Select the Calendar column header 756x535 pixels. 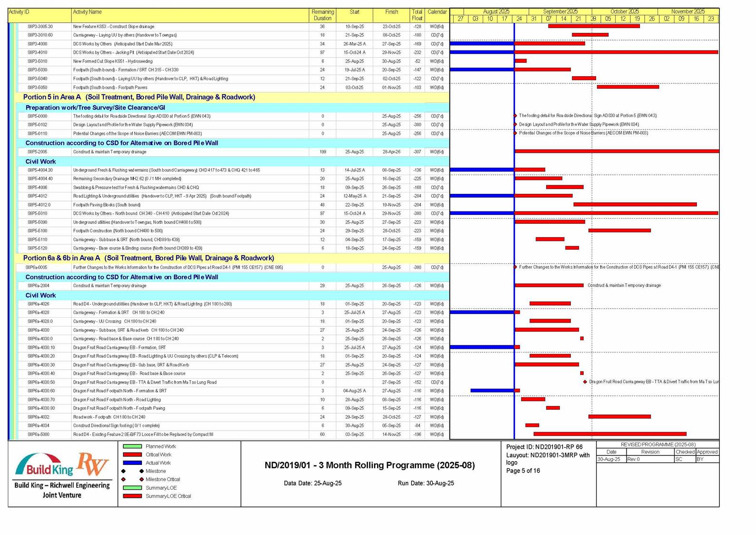[x=437, y=15]
